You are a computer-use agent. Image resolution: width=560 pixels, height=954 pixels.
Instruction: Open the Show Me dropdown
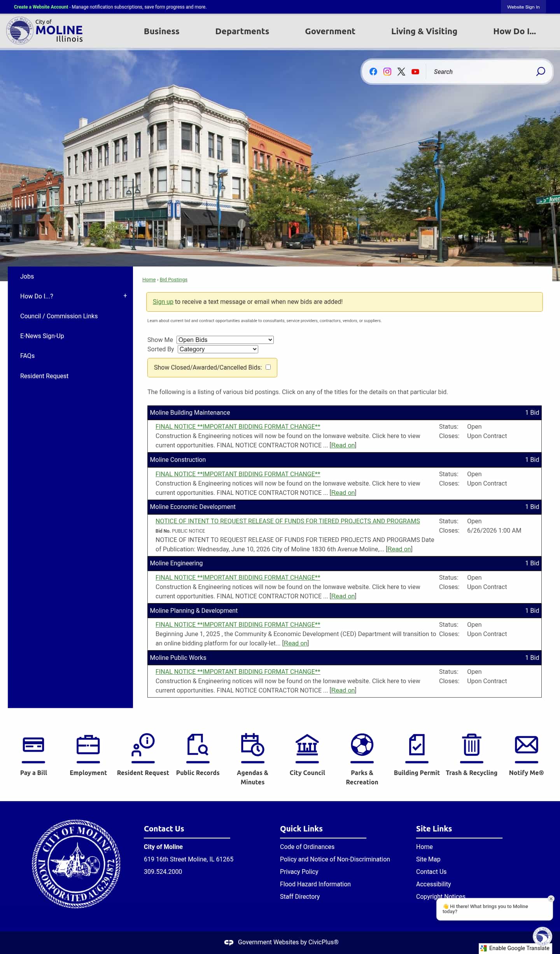tap(225, 340)
